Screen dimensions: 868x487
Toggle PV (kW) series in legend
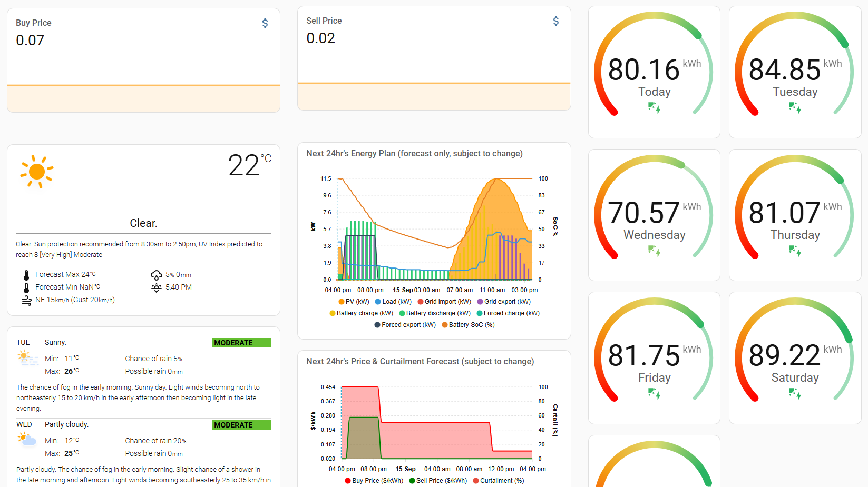pos(354,302)
